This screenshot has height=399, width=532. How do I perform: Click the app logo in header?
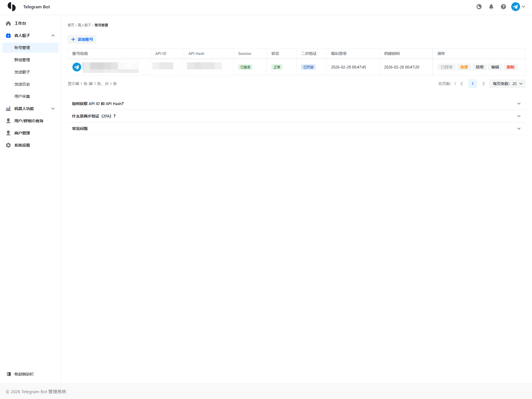(12, 7)
